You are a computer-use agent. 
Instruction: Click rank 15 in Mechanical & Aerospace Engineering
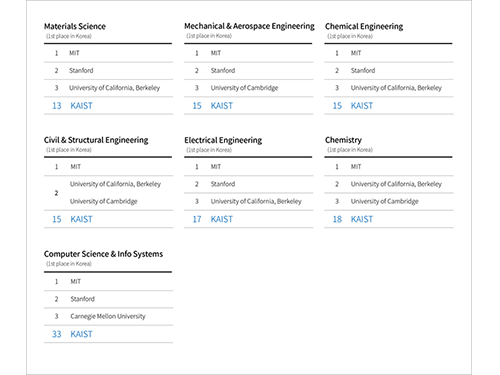point(197,106)
